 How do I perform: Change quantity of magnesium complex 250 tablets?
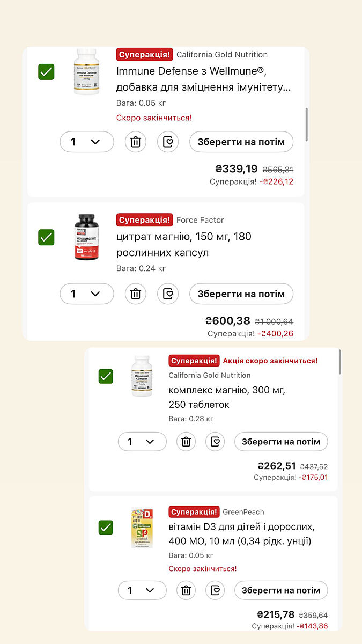pos(142,442)
